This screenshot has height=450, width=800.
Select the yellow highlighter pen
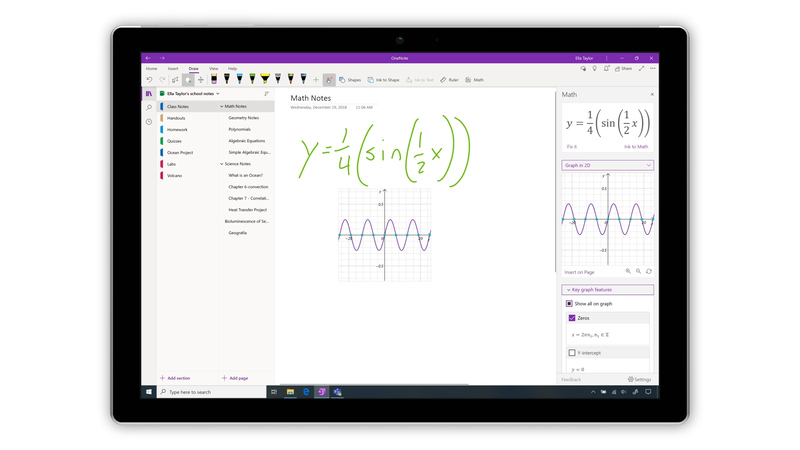click(x=265, y=79)
